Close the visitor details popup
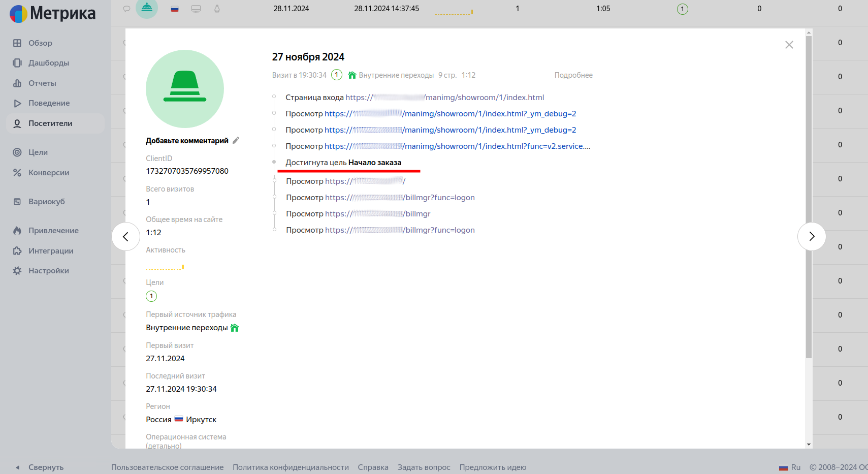The width and height of the screenshot is (868, 474). coord(789,45)
